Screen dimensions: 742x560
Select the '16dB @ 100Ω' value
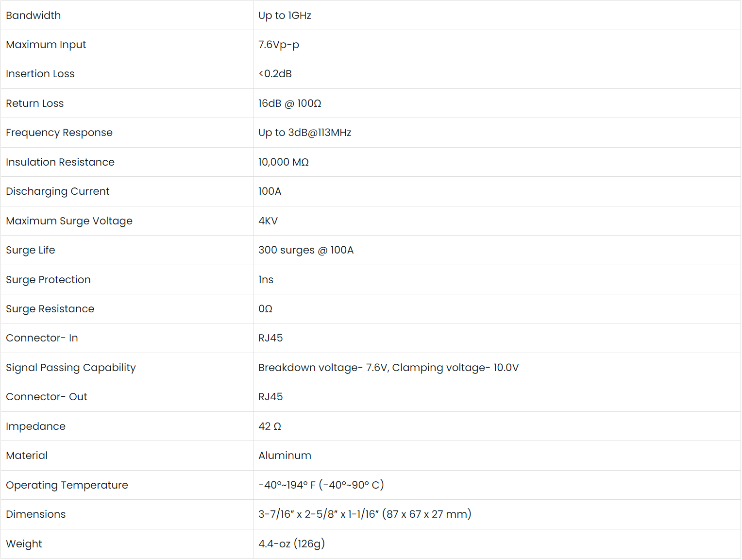pyautogui.click(x=289, y=103)
